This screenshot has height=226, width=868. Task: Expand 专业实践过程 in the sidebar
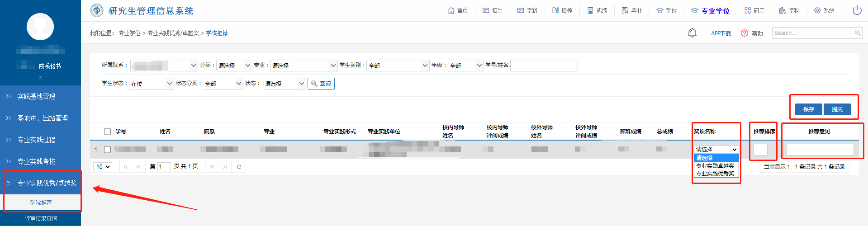pos(36,140)
